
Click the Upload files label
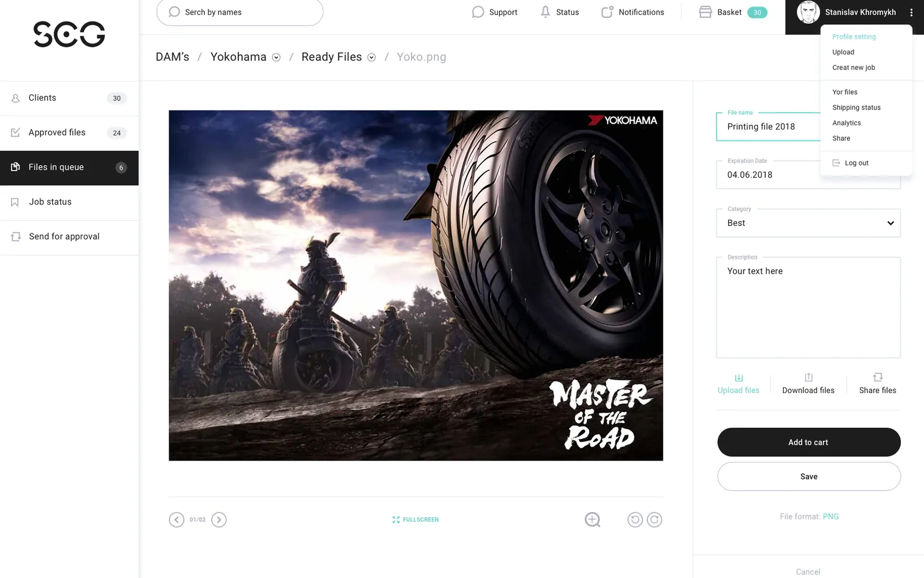click(739, 390)
